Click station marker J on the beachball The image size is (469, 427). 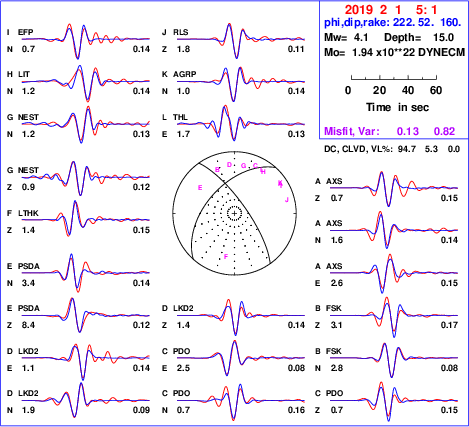pos(287,200)
